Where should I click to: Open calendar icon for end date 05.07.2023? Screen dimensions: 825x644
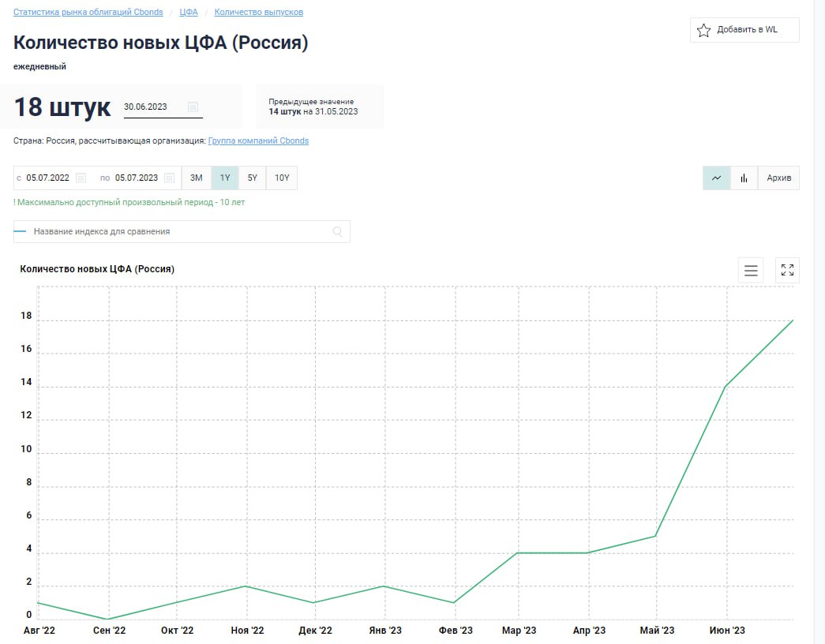pyautogui.click(x=170, y=178)
